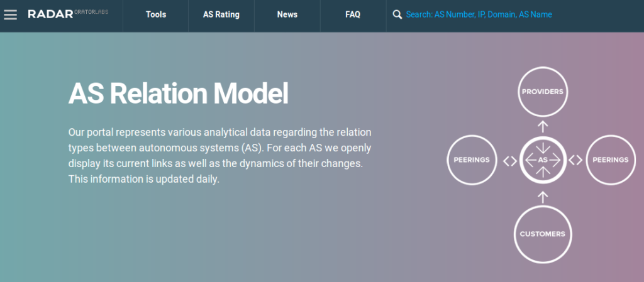The image size is (644, 282).
Task: Open the Tools menu
Action: click(x=156, y=14)
